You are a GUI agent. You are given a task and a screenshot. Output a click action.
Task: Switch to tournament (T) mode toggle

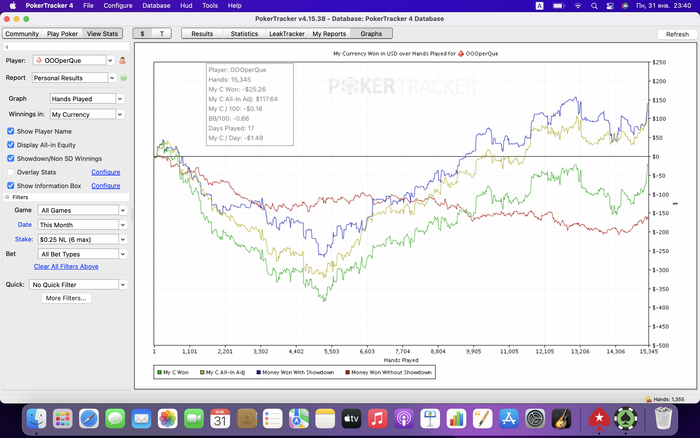pyautogui.click(x=162, y=33)
